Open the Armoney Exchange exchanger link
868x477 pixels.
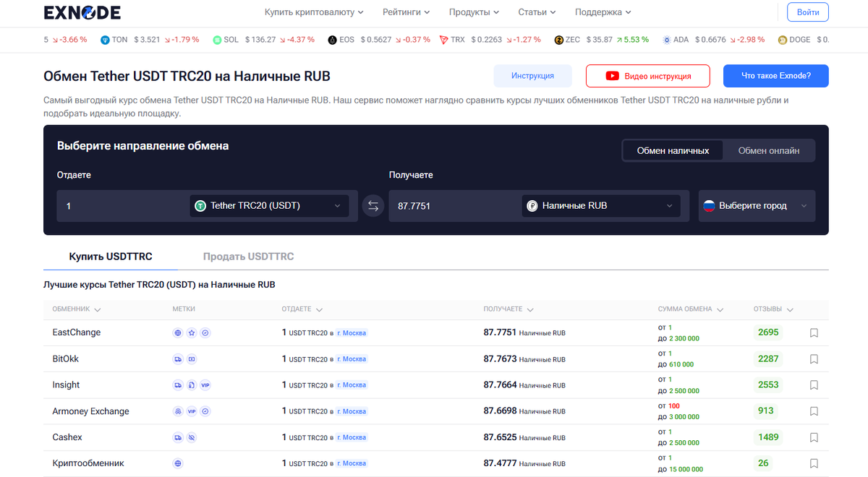[90, 411]
